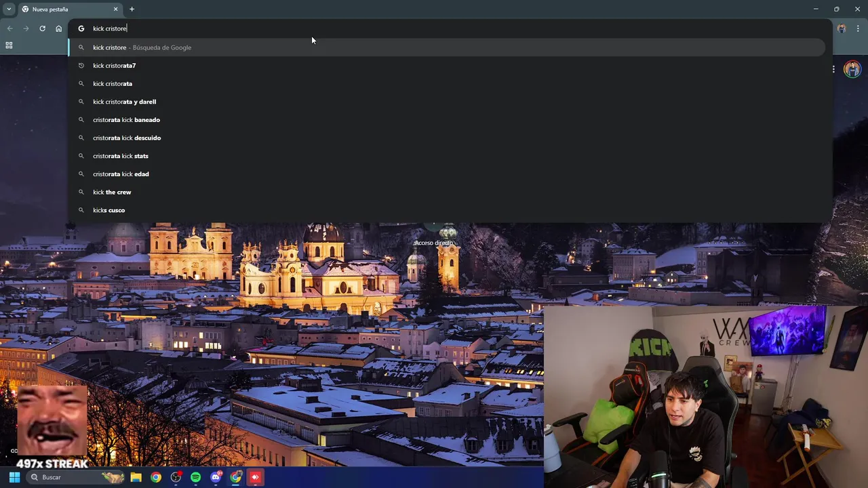This screenshot has height=488, width=868.
Task: Click the Google G icon in address bar
Action: [x=81, y=28]
